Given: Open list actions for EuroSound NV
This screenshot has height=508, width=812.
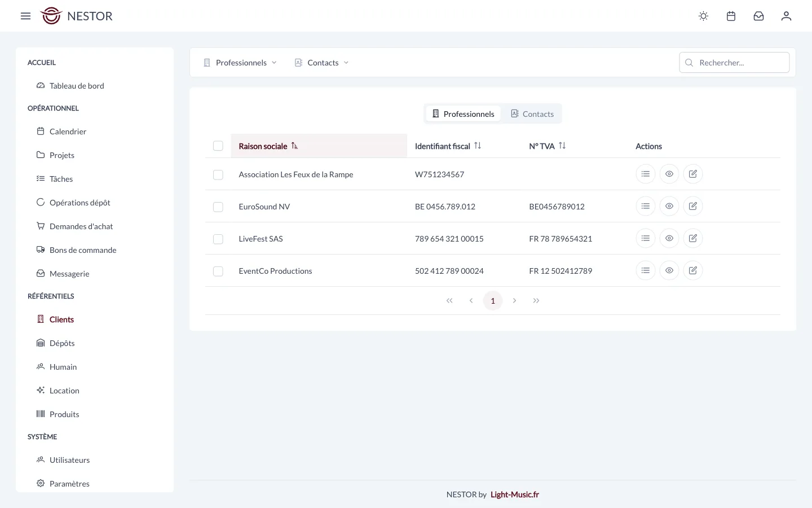Looking at the screenshot, I should point(646,206).
